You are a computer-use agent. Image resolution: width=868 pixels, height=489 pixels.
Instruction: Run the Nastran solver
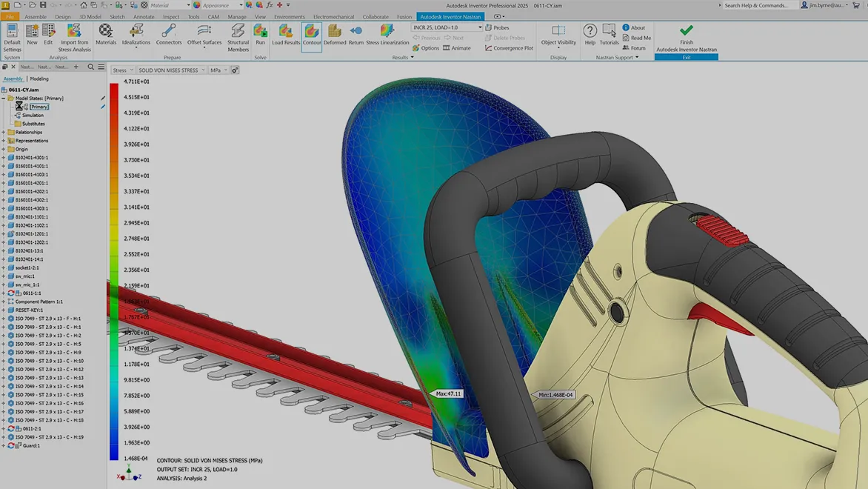[260, 34]
